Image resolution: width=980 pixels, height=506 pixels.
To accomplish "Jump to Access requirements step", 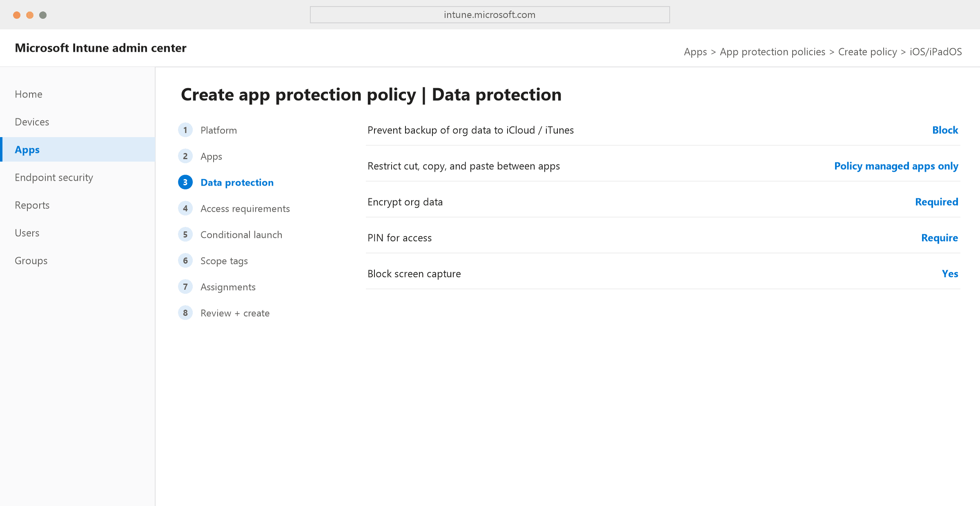I will (x=245, y=209).
